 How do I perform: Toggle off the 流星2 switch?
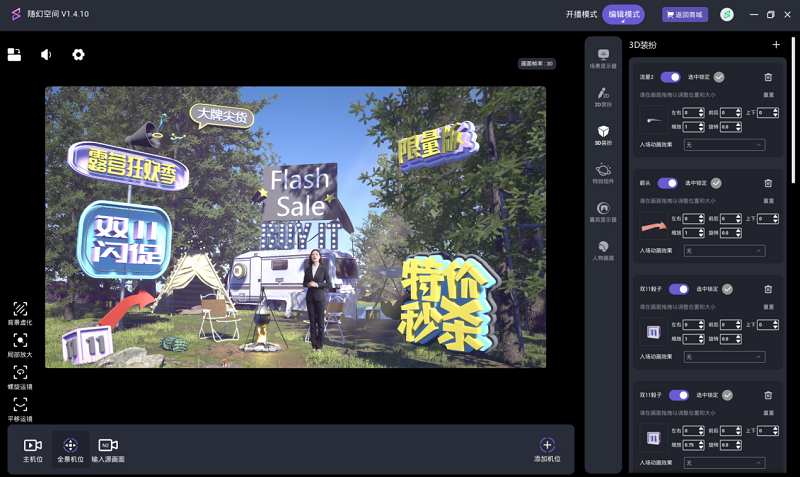670,77
